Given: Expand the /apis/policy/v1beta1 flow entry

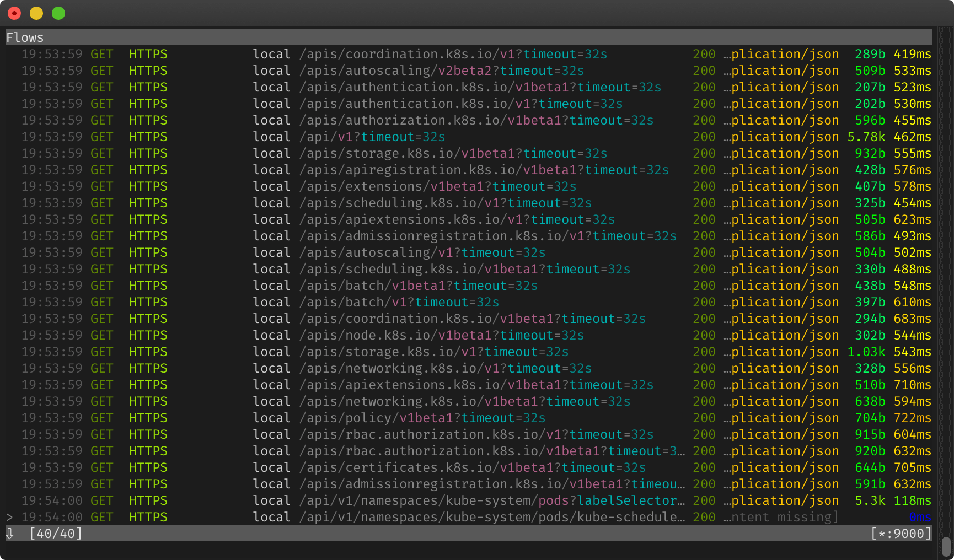Looking at the screenshot, I should (x=421, y=417).
